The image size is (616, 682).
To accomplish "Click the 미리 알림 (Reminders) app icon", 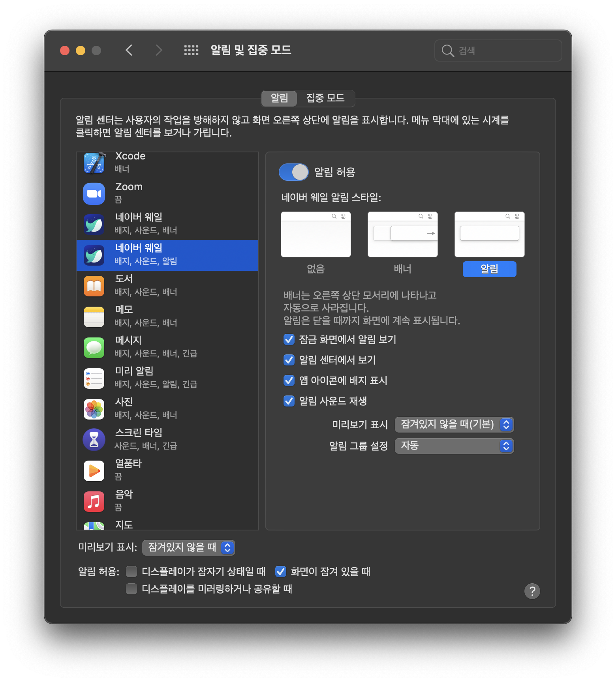I will point(94,378).
